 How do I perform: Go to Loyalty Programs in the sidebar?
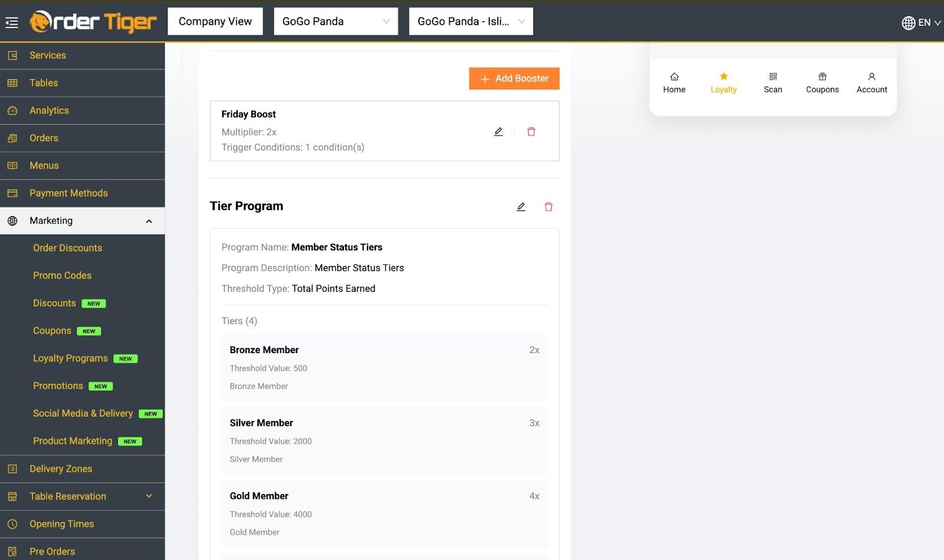coord(70,358)
